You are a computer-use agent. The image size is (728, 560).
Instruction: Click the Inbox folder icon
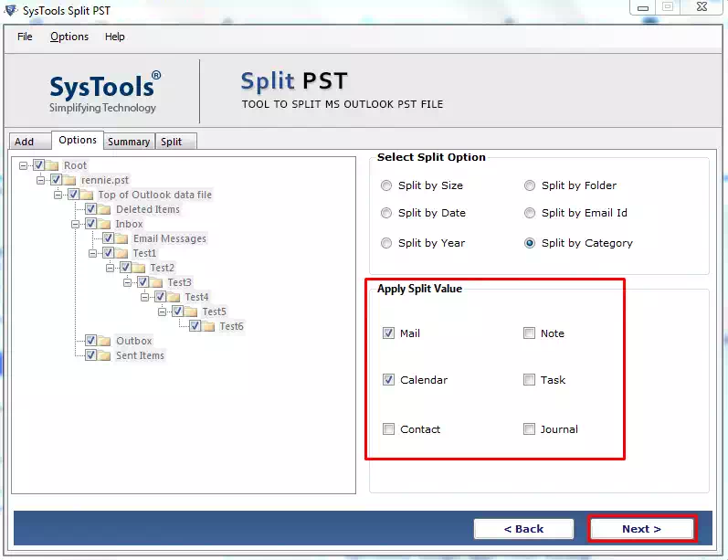click(x=104, y=224)
